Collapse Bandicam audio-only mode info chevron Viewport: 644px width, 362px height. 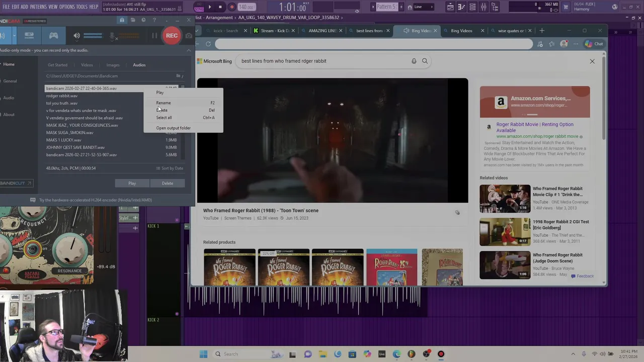tap(189, 50)
